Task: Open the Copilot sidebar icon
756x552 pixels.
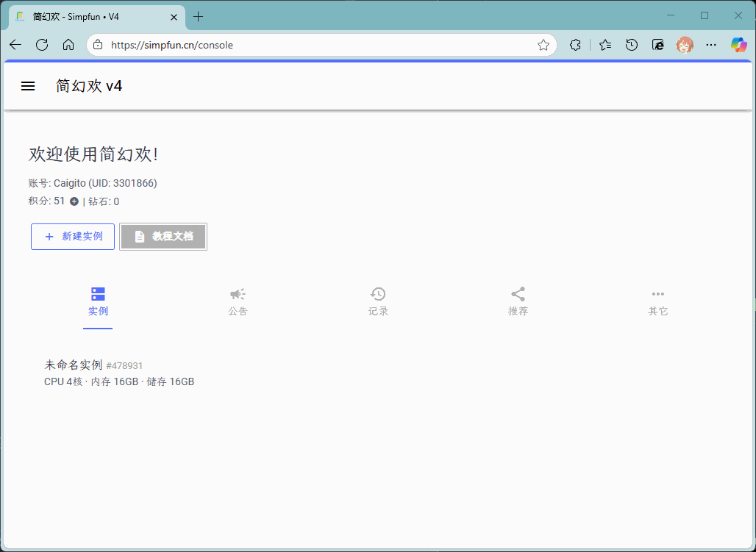Action: (738, 45)
